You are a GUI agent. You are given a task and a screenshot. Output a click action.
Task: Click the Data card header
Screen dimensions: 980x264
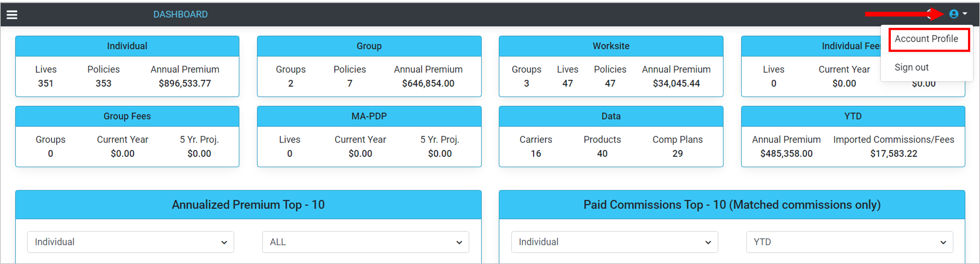611,116
